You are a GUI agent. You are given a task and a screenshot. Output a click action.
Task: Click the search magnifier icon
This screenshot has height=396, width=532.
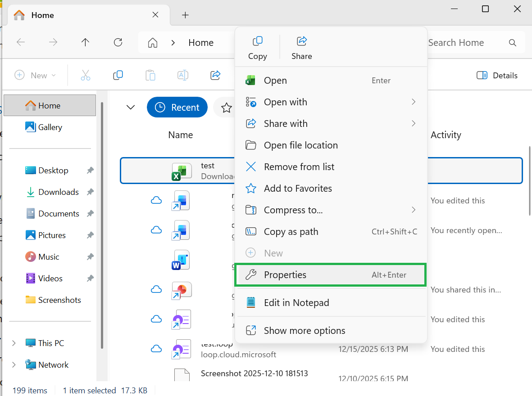pyautogui.click(x=512, y=43)
